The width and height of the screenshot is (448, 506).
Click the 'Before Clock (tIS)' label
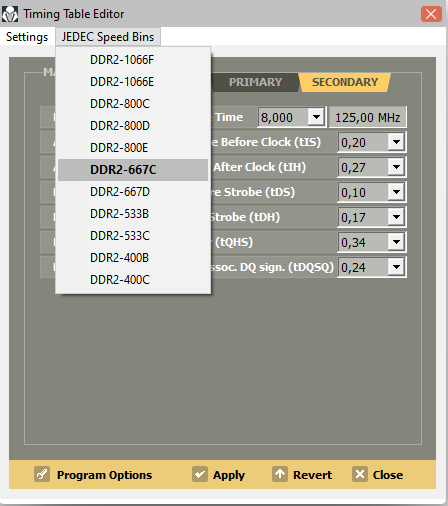tap(271, 142)
